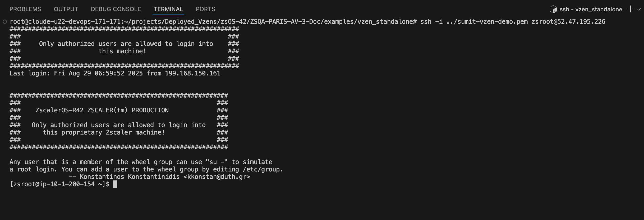
Task: Click the command decoration circle beside the ssh command
Action: point(5,22)
